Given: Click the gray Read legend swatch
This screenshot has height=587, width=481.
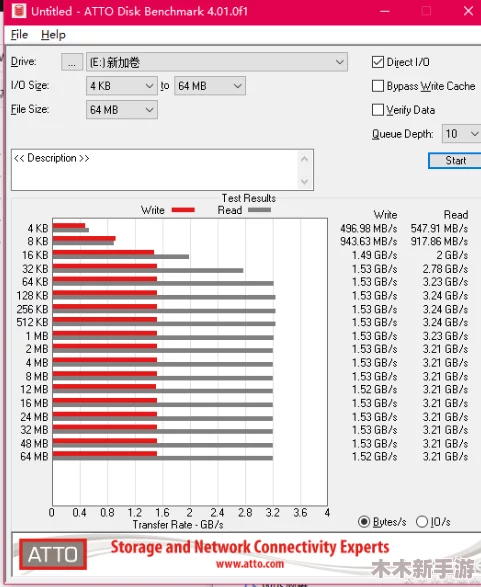Looking at the screenshot, I should click(259, 210).
